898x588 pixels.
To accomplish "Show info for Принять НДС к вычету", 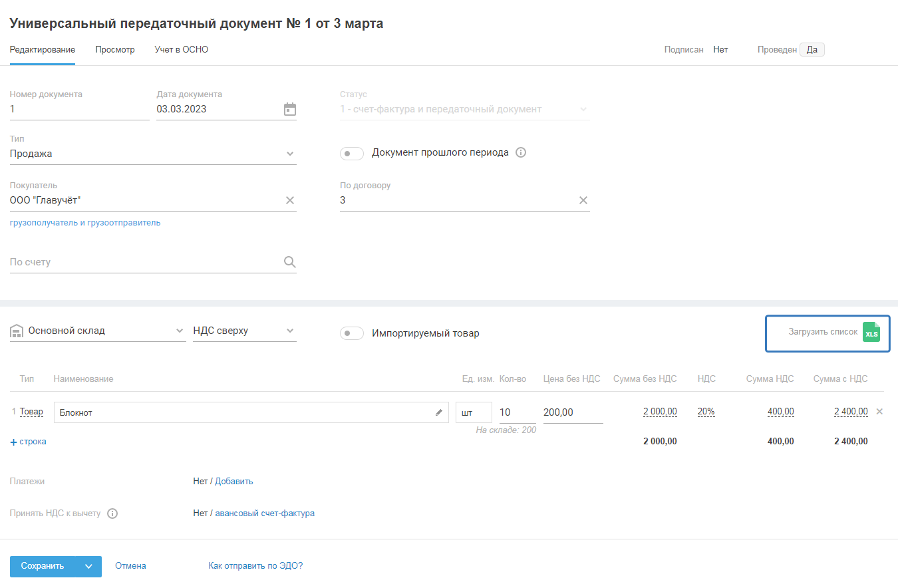I will point(112,514).
